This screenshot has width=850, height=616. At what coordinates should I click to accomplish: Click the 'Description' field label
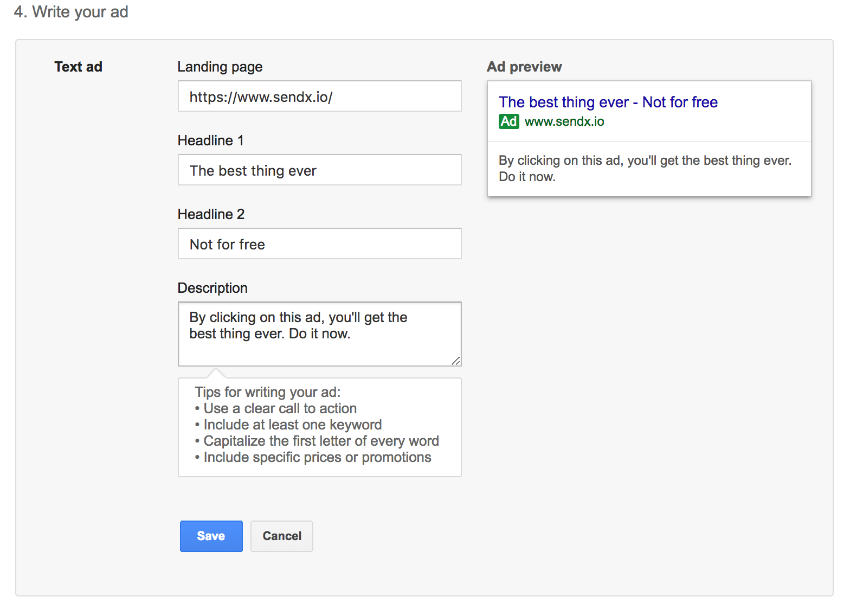coord(212,288)
